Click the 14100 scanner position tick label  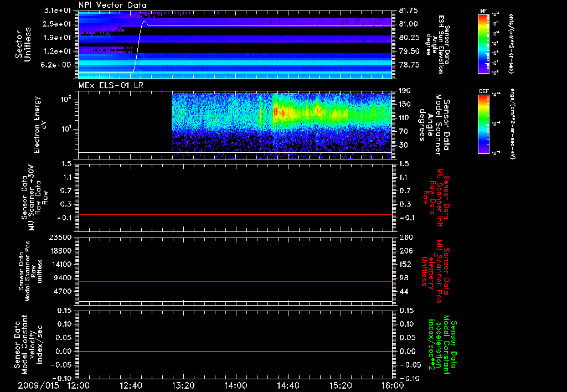pos(61,264)
